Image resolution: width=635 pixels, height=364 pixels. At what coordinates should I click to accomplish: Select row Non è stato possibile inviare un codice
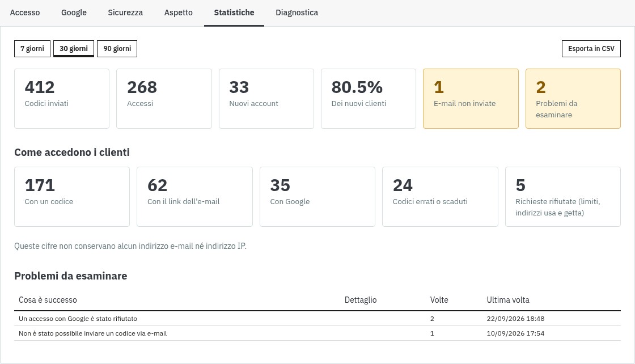pos(317,333)
